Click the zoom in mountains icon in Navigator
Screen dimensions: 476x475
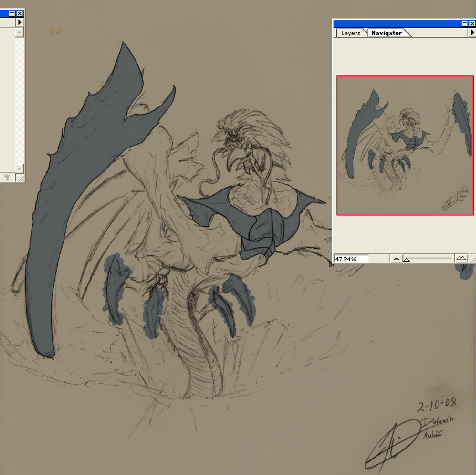pyautogui.click(x=461, y=259)
